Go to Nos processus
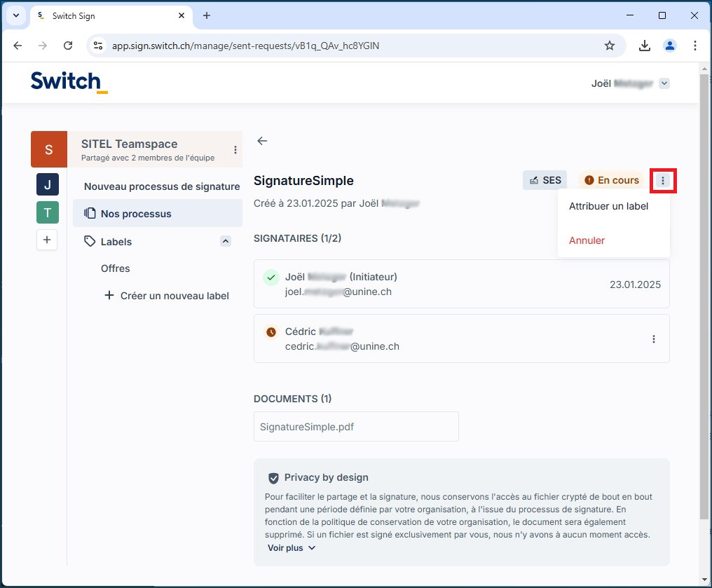The image size is (712, 588). (x=136, y=214)
